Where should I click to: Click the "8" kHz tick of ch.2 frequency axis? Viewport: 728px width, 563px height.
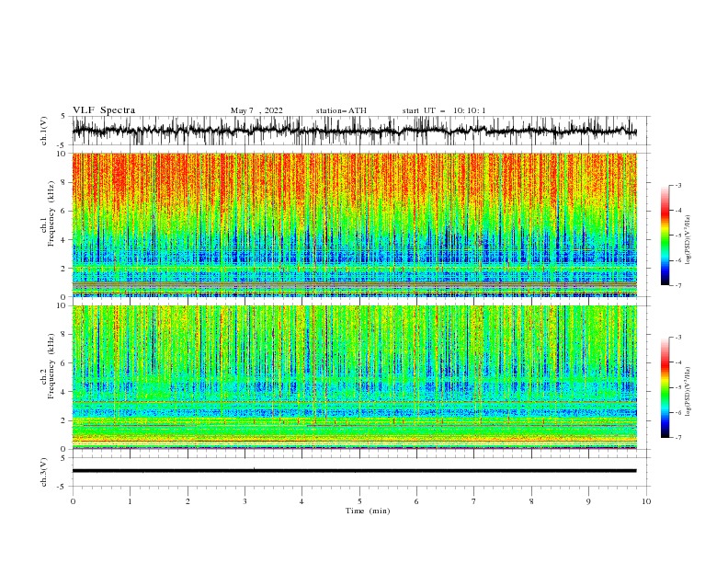pyautogui.click(x=63, y=335)
